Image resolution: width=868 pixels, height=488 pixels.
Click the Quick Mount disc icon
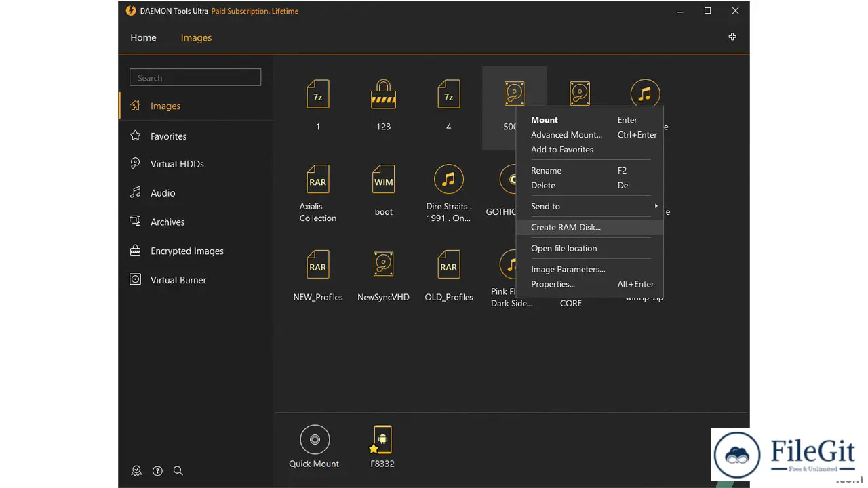(315, 440)
